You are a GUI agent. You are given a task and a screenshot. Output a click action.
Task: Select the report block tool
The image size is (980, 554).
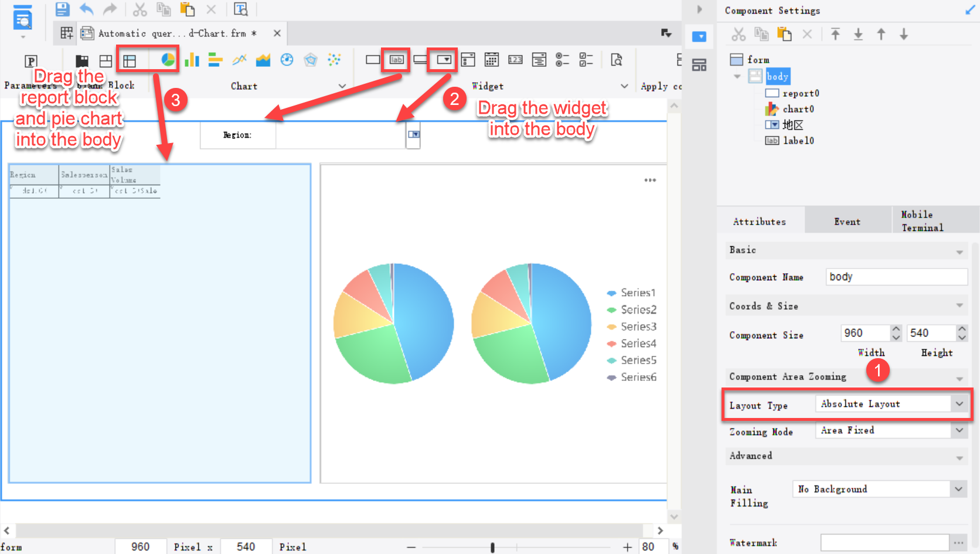tap(129, 59)
